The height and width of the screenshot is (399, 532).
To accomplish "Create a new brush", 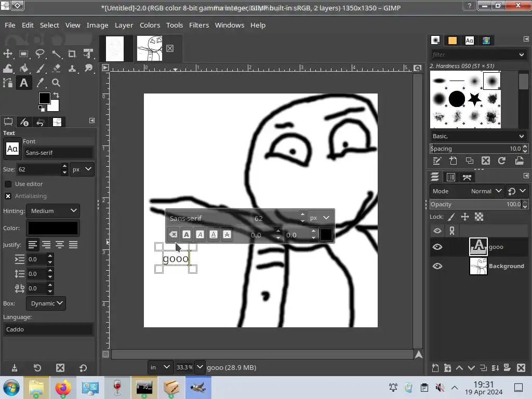I will click(x=453, y=161).
